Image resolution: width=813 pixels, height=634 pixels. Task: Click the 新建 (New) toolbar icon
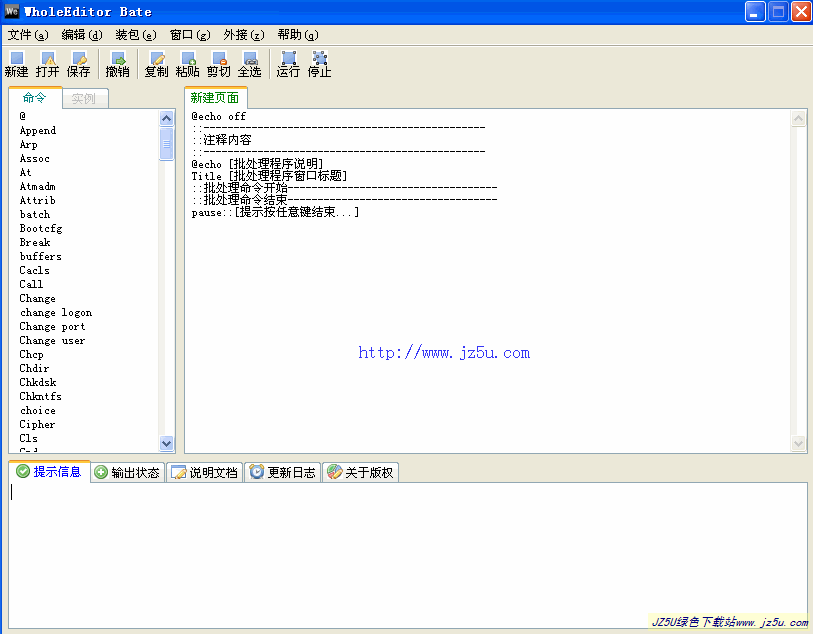[17, 64]
